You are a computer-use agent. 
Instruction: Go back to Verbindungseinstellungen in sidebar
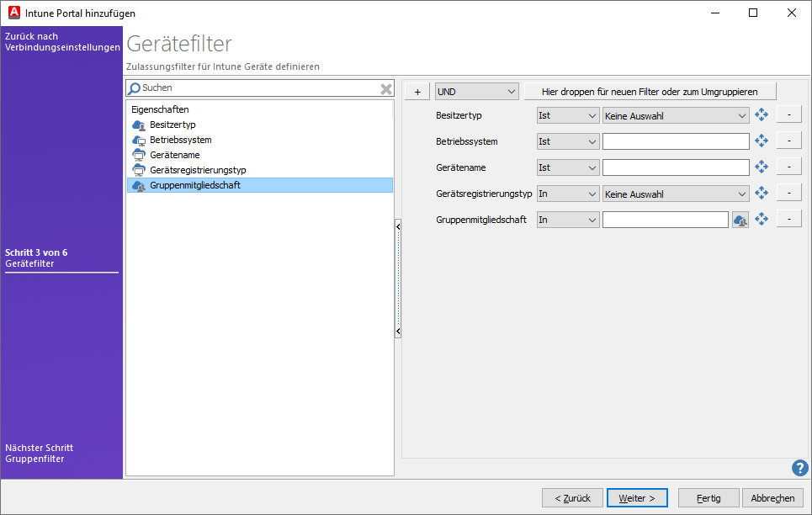(x=62, y=41)
